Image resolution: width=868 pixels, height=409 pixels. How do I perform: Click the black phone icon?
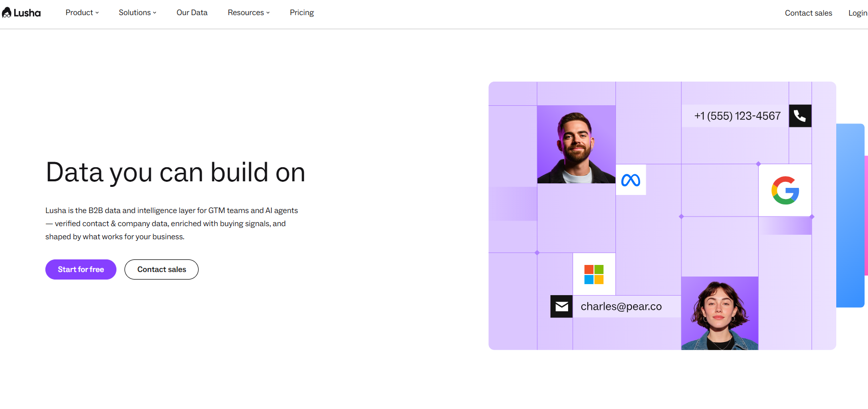coord(800,116)
